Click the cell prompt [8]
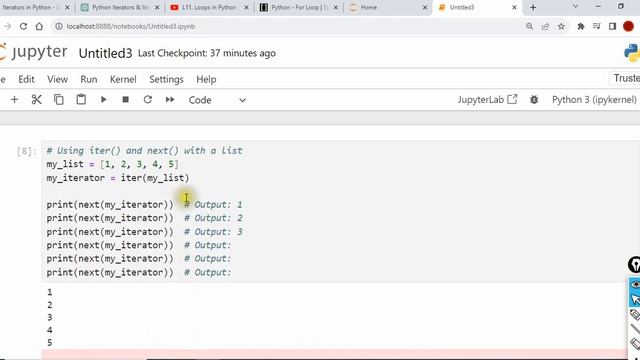Screen dimensions: 640x360 pyautogui.click(x=27, y=151)
